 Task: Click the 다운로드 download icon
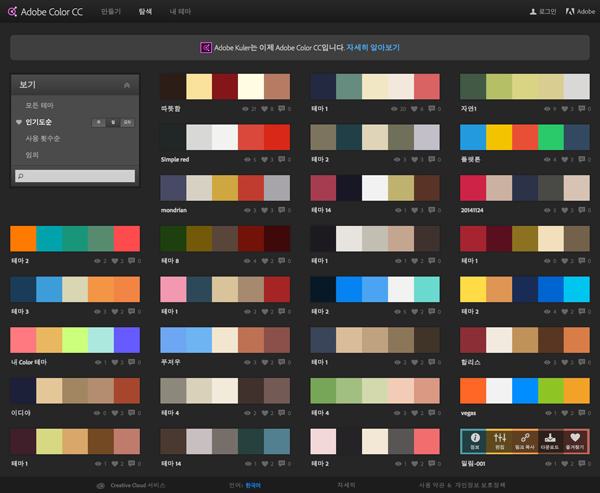click(x=548, y=436)
